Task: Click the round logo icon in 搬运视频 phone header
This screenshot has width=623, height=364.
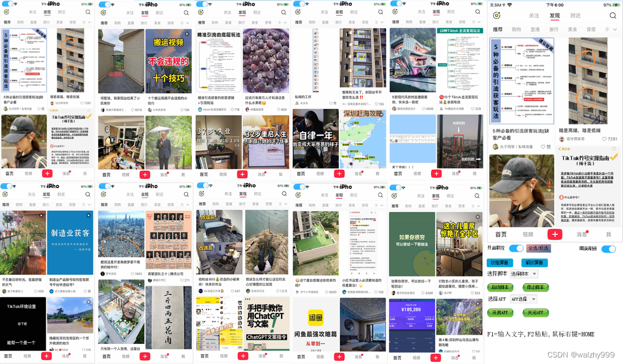Action: [x=103, y=12]
